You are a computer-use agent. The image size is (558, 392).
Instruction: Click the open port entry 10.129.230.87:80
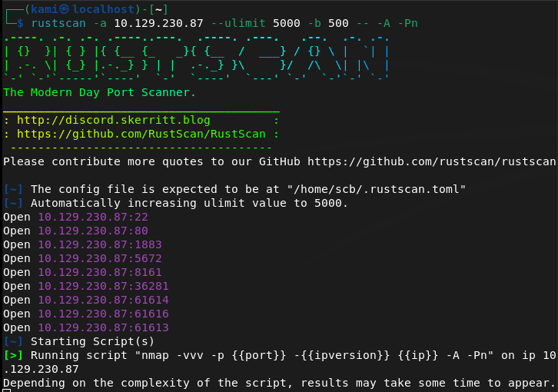[93, 231]
